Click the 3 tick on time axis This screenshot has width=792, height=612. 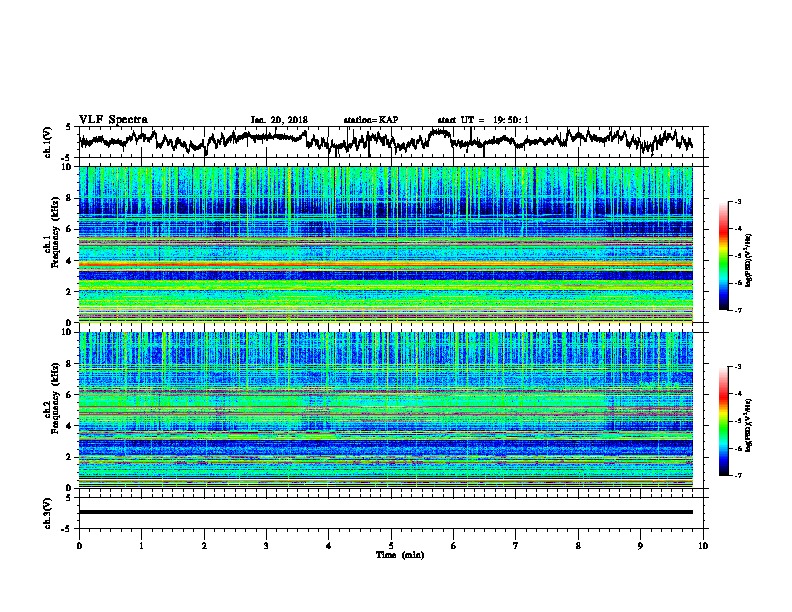click(266, 546)
